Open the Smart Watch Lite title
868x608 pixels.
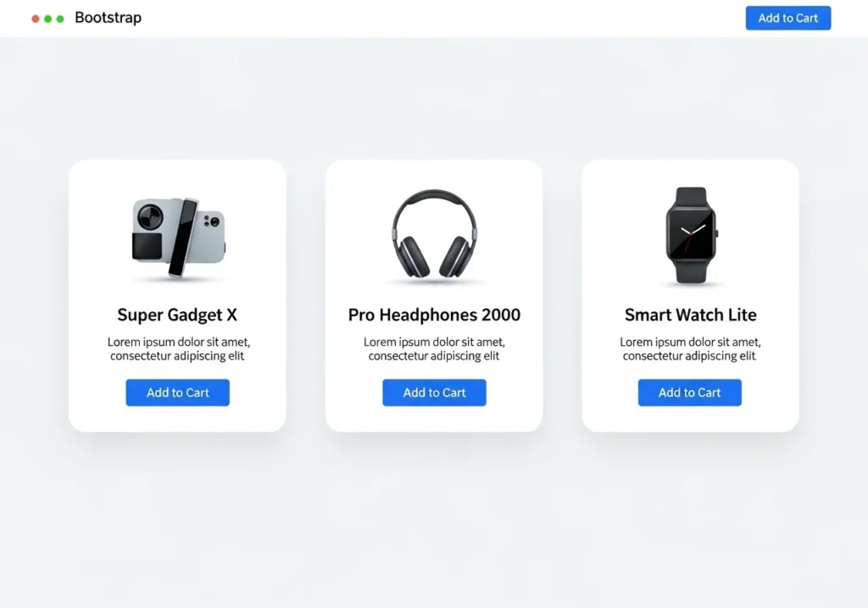[690, 315]
